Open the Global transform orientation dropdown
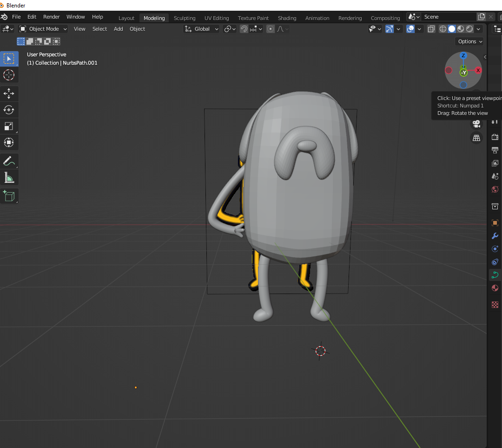 (202, 29)
